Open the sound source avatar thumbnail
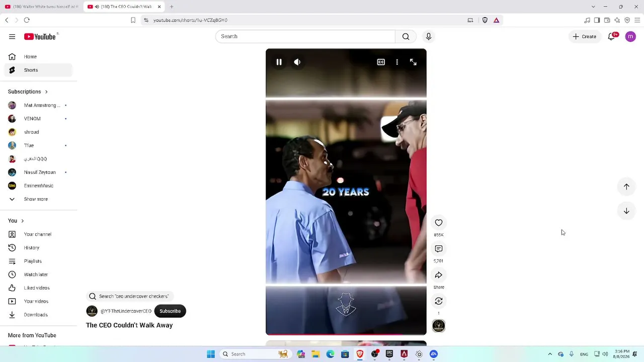Screen dimensions: 644x362 (439, 326)
